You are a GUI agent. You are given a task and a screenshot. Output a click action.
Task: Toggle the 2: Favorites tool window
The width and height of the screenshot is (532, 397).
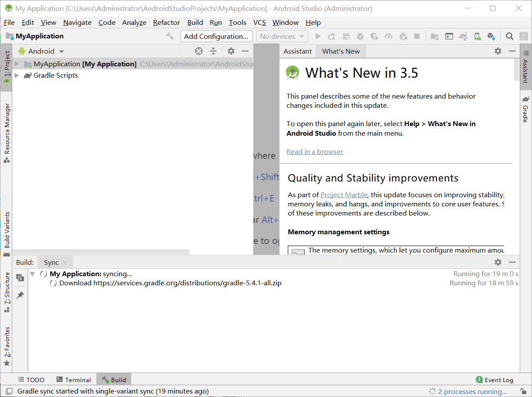pyautogui.click(x=7, y=347)
